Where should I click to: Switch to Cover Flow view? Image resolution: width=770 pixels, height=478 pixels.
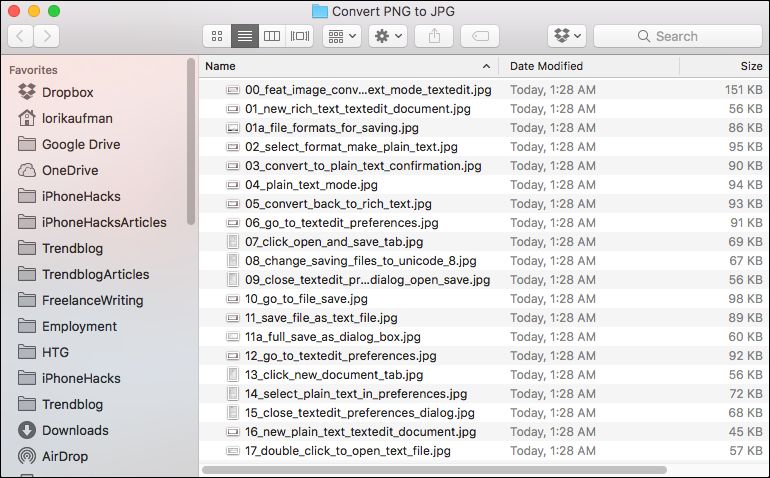(x=299, y=36)
